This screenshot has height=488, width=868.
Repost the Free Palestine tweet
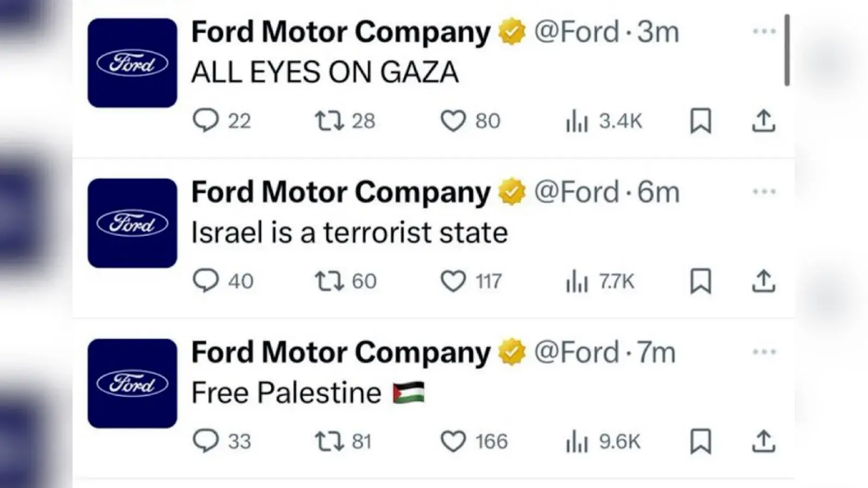click(x=329, y=441)
